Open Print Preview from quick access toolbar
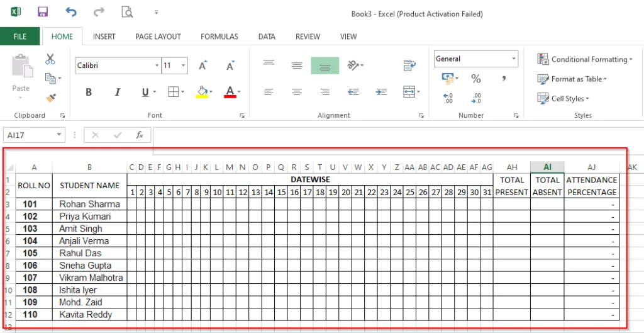This screenshot has width=644, height=333. [127, 12]
